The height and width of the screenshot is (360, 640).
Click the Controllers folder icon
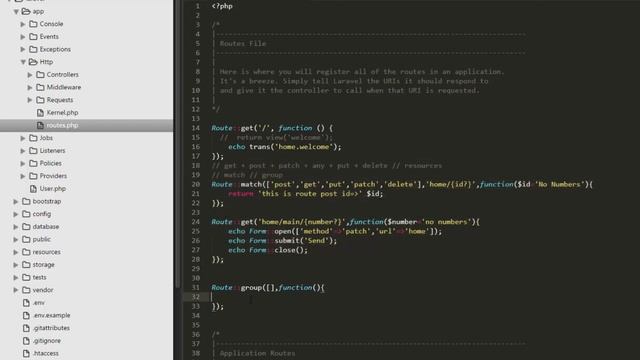click(x=40, y=75)
